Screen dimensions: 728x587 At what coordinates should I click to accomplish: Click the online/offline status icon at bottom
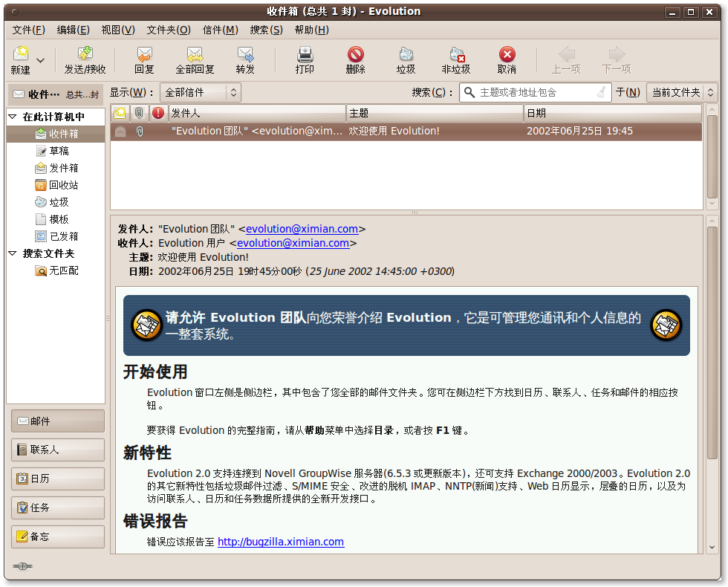22,565
